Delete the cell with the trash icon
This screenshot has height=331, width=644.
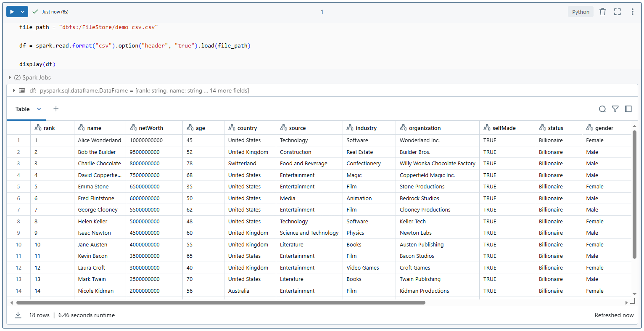[602, 12]
